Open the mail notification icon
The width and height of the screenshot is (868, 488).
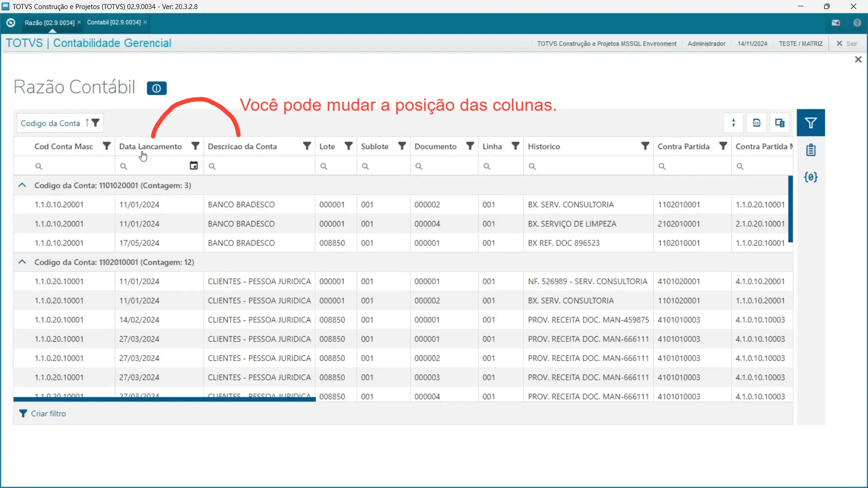point(836,23)
